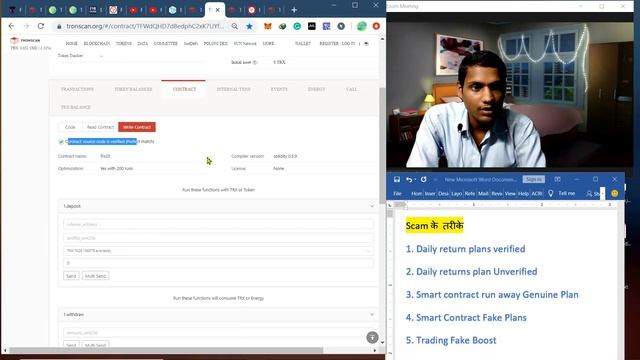Click the Tell me lightbulb in Word
Screen dimensions: 640x360
tap(551, 193)
